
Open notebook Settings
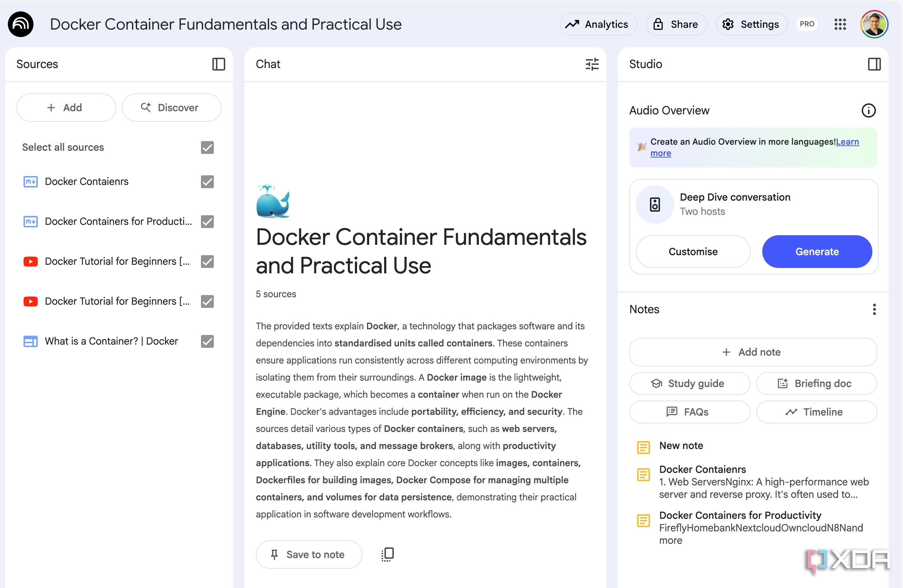(752, 24)
